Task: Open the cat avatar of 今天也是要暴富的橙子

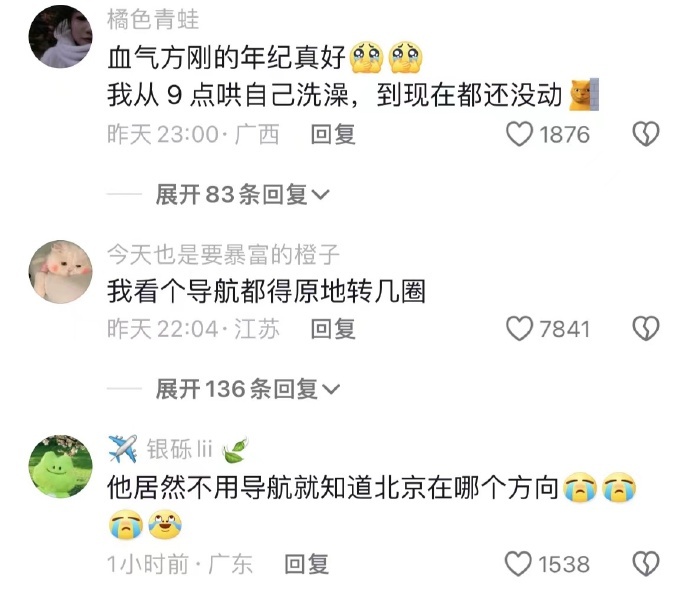Action: pos(61,272)
